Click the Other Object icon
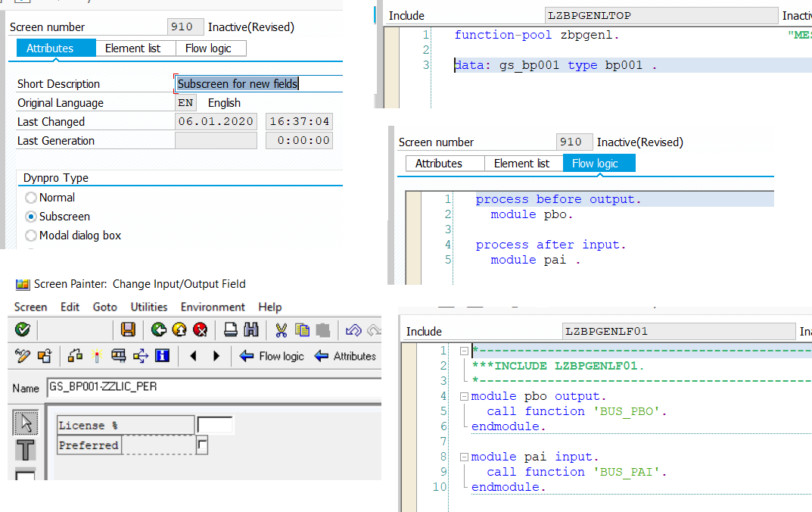Image resolution: width=812 pixels, height=512 pixels. click(45, 355)
